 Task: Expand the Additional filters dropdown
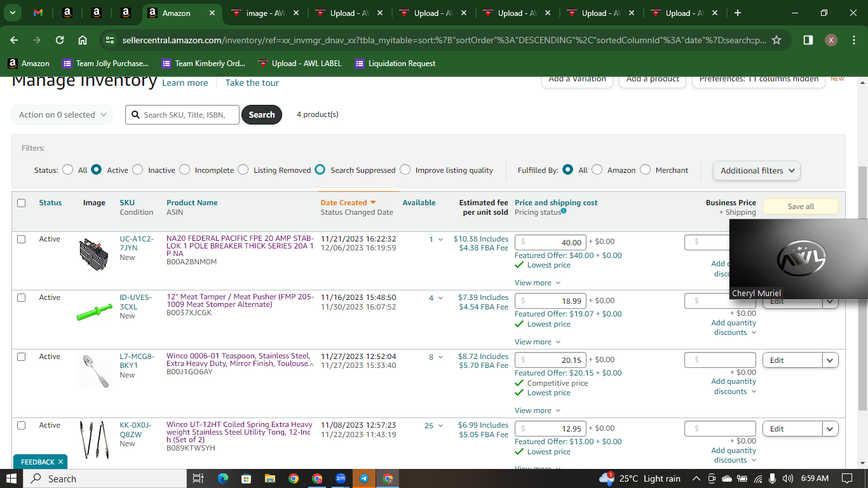pyautogui.click(x=757, y=170)
